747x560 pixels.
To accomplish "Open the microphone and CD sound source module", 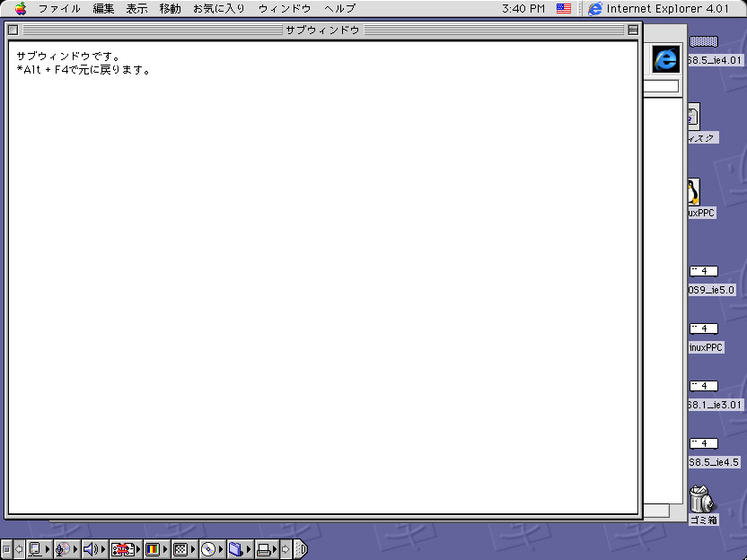I will [x=66, y=549].
